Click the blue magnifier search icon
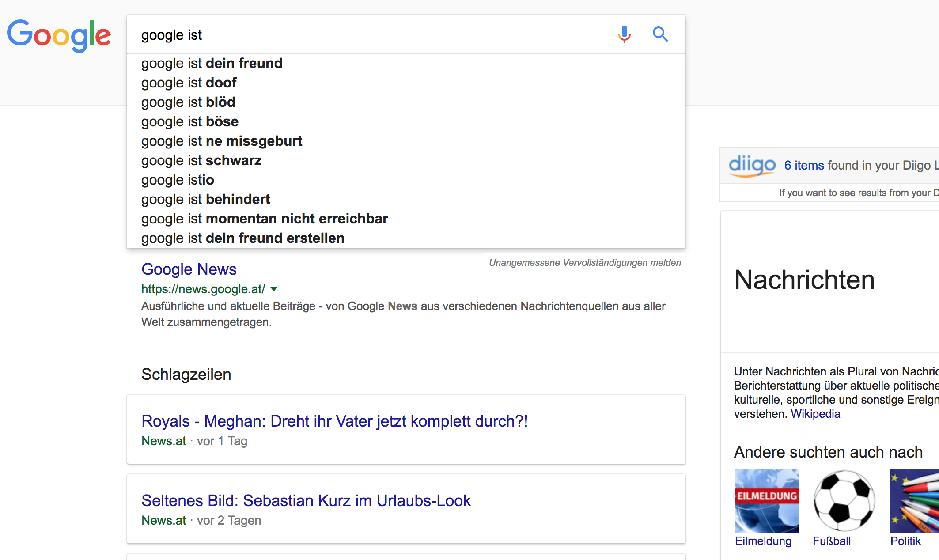This screenshot has width=939, height=560. coord(660,34)
